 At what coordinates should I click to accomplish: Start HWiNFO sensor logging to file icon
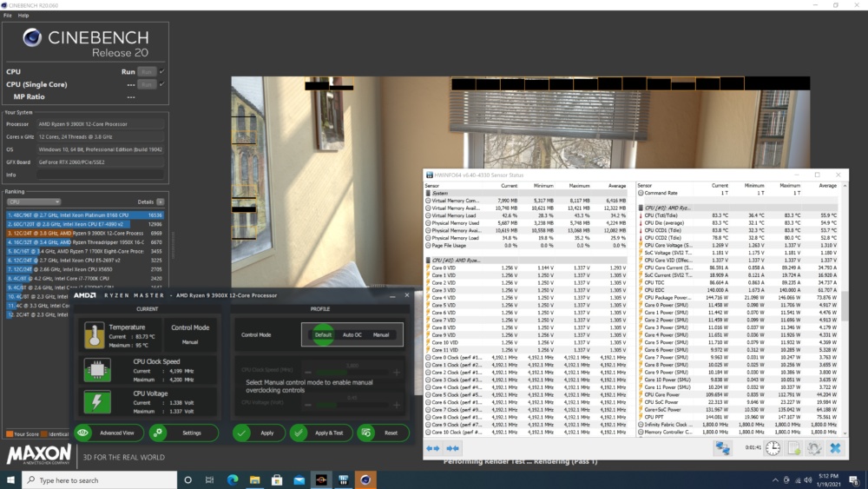pos(794,448)
